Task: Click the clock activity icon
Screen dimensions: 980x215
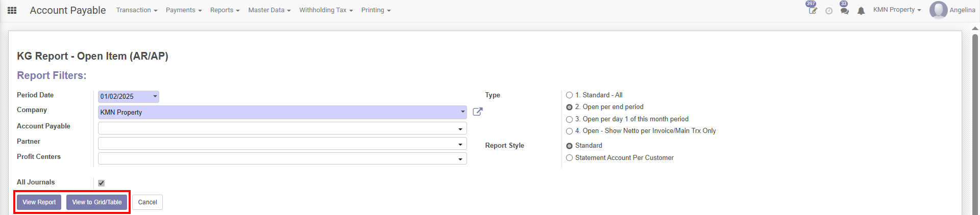Action: point(829,11)
